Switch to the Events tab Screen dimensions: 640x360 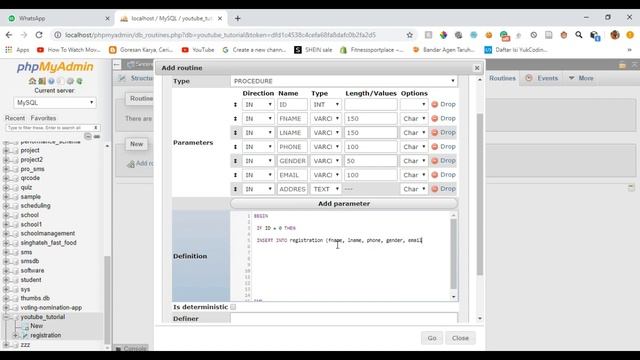click(x=541, y=78)
